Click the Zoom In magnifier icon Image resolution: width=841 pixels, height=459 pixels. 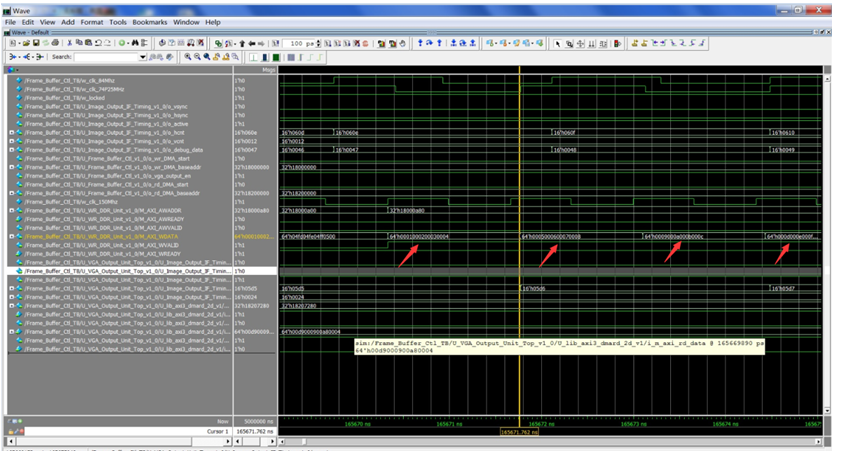click(187, 57)
